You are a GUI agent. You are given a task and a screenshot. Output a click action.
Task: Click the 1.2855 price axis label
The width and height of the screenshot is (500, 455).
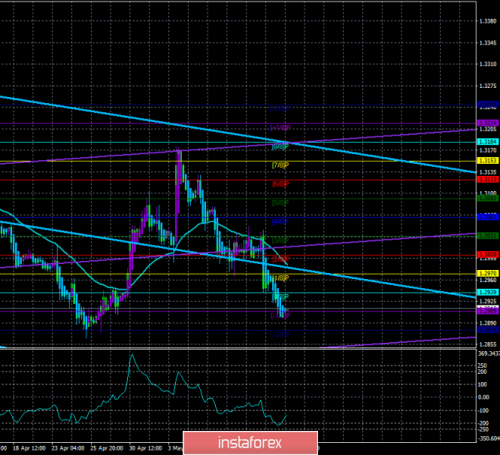click(488, 344)
